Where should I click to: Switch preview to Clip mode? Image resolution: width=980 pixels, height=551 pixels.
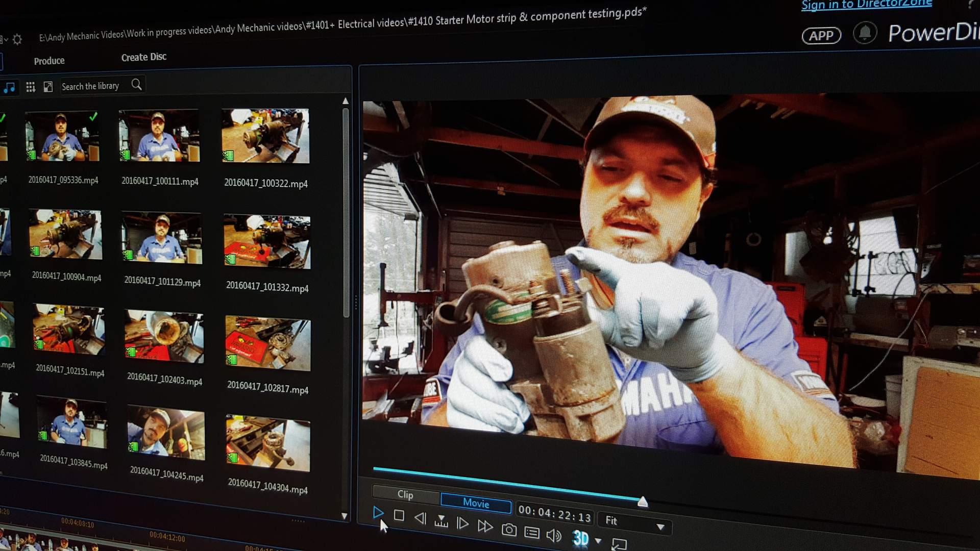pos(406,494)
